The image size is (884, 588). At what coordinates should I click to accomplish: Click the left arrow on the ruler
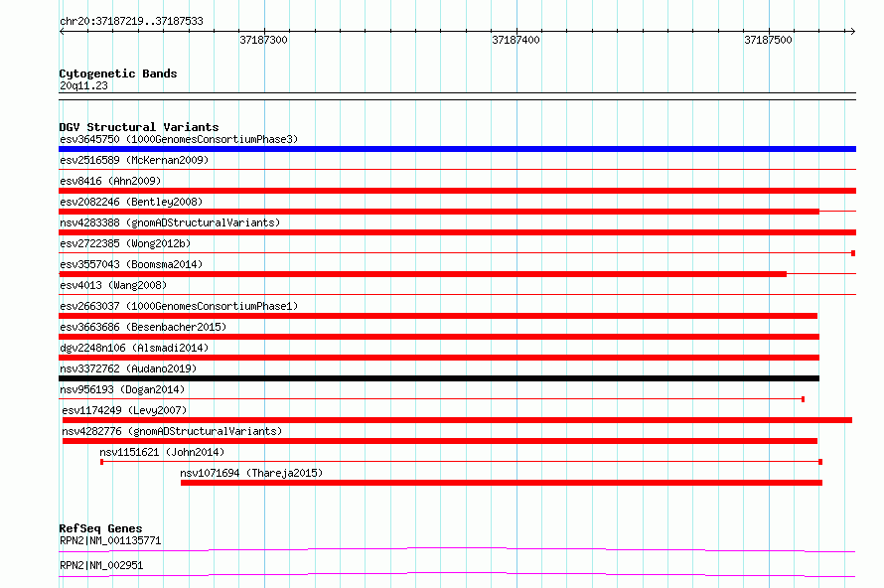coord(62,31)
